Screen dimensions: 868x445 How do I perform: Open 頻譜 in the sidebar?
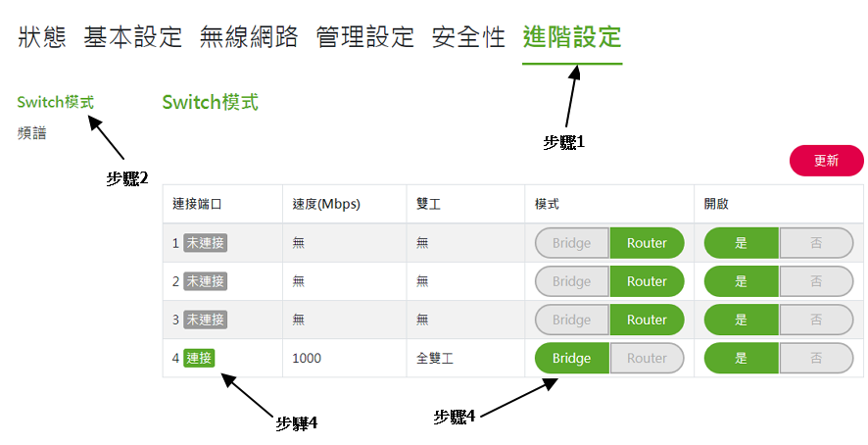click(x=32, y=132)
